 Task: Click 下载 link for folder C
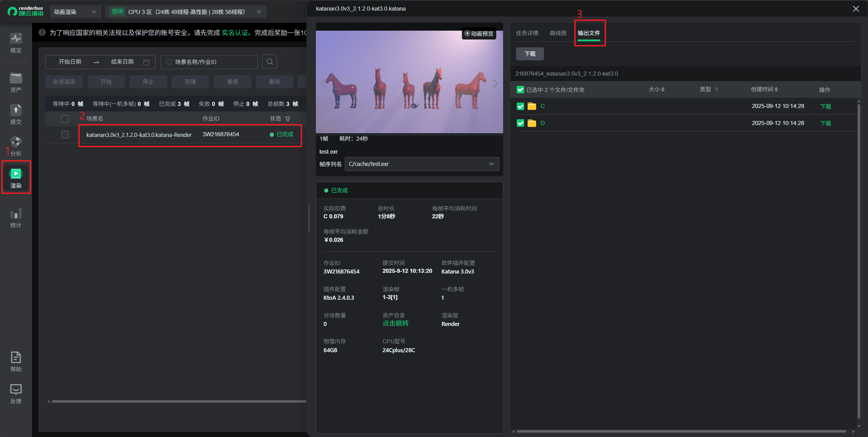[x=825, y=107]
